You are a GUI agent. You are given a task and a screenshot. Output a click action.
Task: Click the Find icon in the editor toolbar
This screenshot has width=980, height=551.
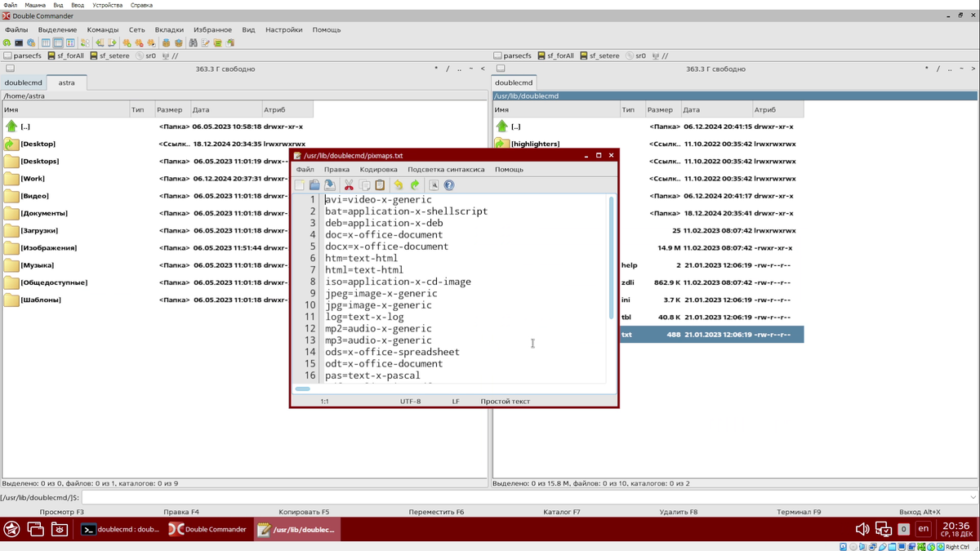pyautogui.click(x=434, y=185)
